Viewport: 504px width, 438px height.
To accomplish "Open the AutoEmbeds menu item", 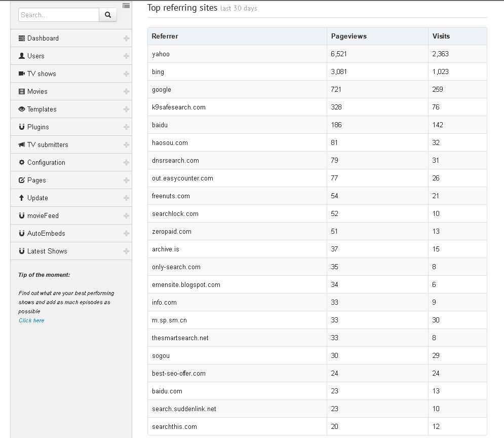I will tap(71, 234).
